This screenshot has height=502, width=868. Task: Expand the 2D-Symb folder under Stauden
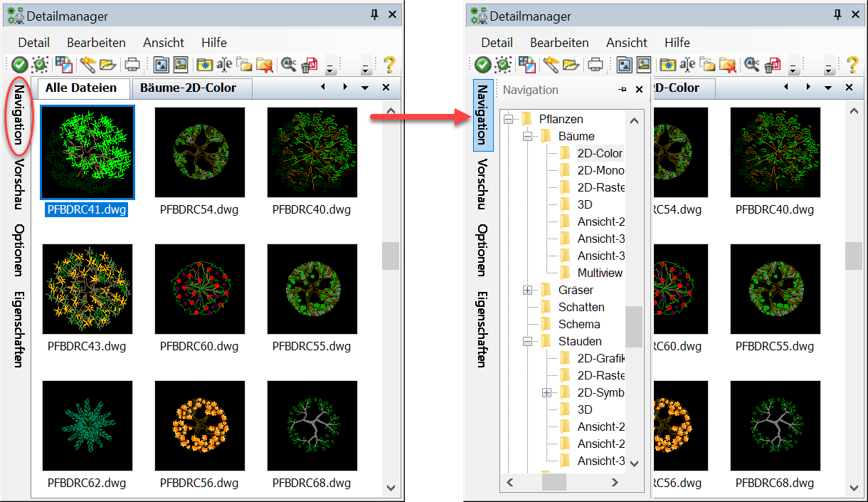546,392
